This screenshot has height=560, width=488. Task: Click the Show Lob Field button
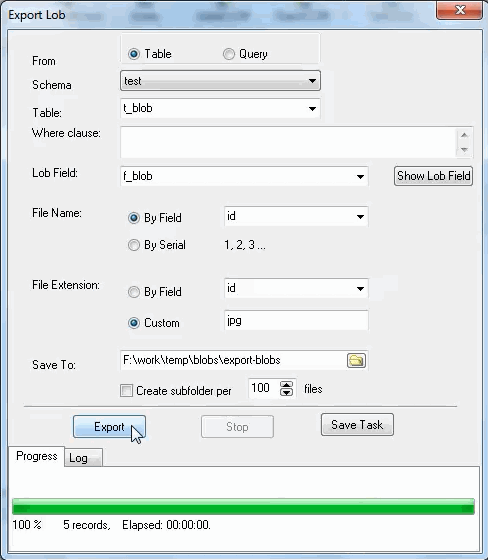tap(433, 176)
